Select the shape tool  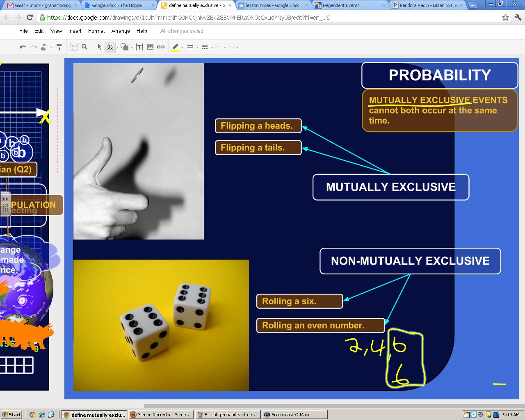point(125,47)
